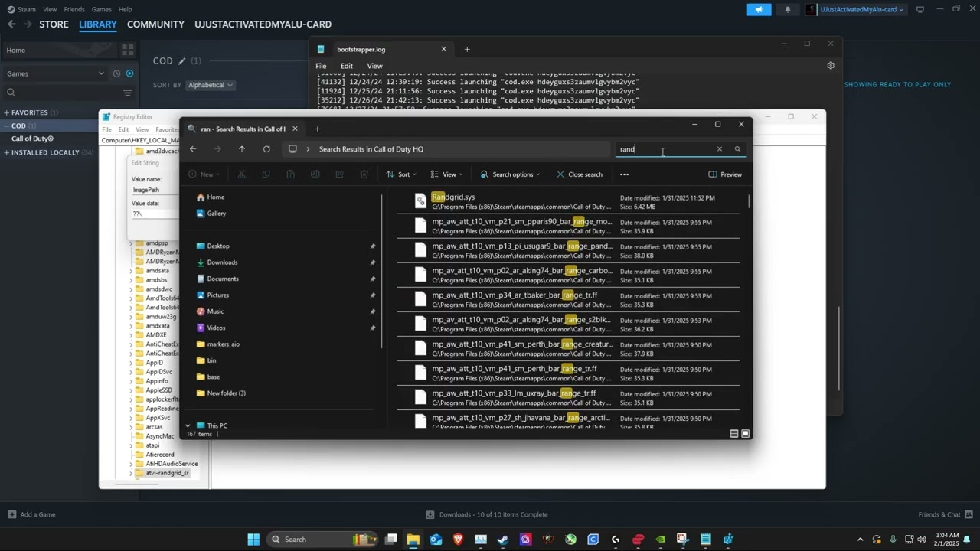Open Search options dropdown in File Explorer
The width and height of the screenshot is (980, 551).
pos(510,174)
